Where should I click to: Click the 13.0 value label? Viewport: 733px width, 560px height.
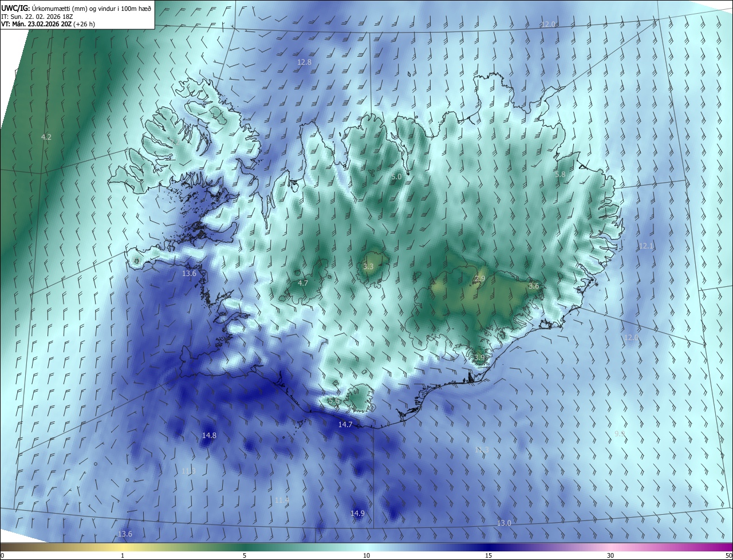504,523
